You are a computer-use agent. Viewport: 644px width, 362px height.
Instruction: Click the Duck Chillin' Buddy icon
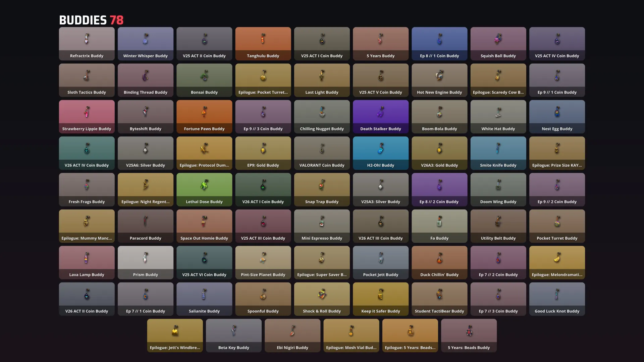[x=439, y=258]
